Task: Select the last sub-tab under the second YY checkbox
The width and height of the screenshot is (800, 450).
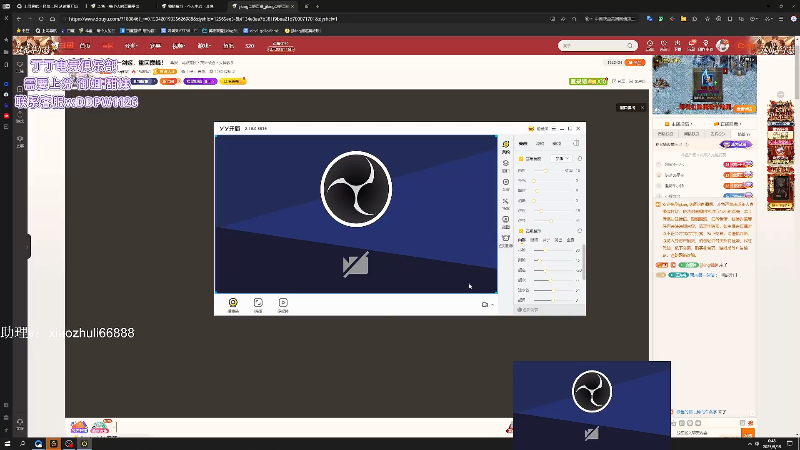Action: [570, 240]
